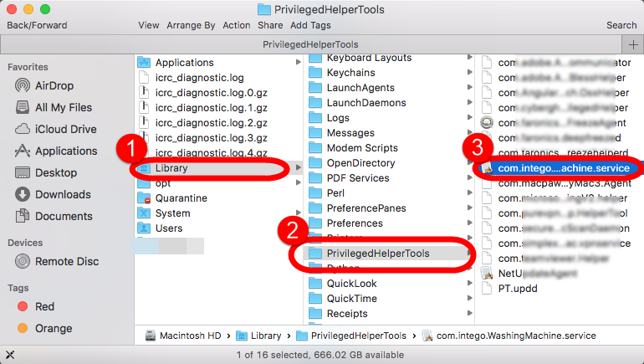Expand the Keychains folder arrow
Screen dimensions: 644x364
(469, 72)
